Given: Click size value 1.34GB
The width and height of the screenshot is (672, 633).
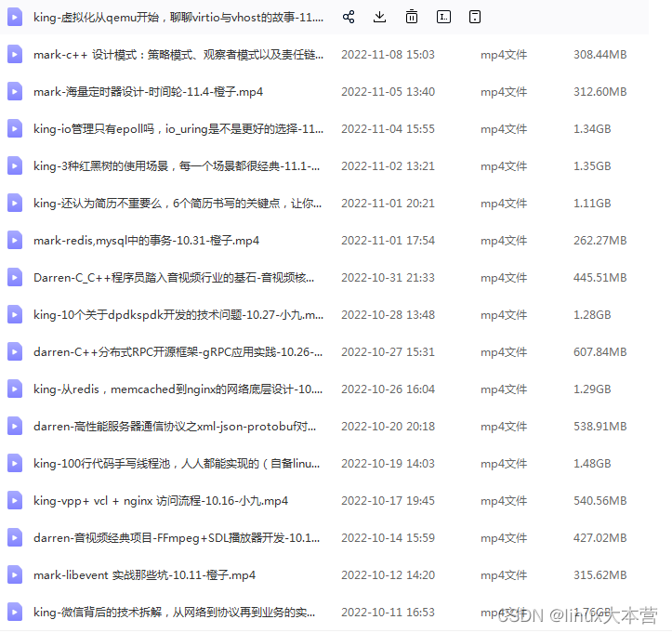Looking at the screenshot, I should pos(592,128).
